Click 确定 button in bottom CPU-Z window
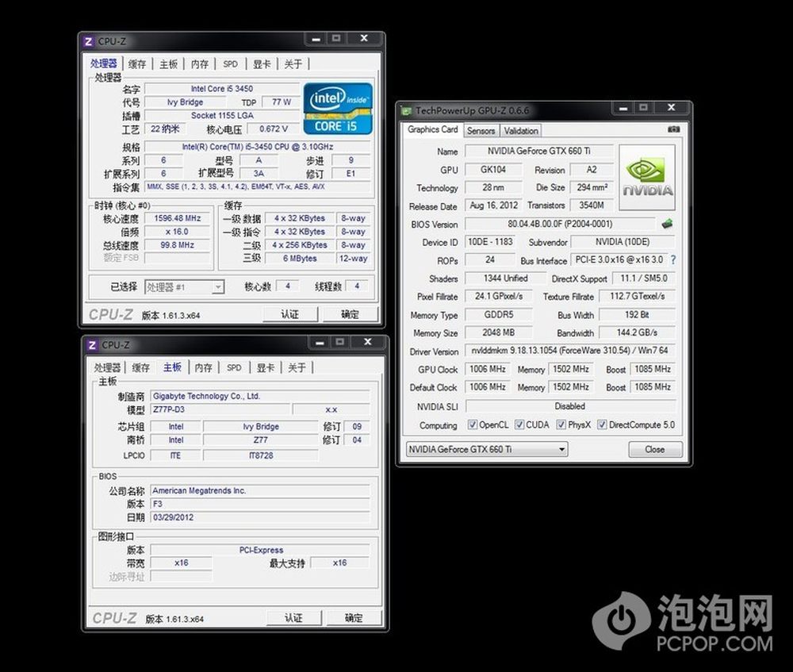This screenshot has height=672, width=793. 354,618
